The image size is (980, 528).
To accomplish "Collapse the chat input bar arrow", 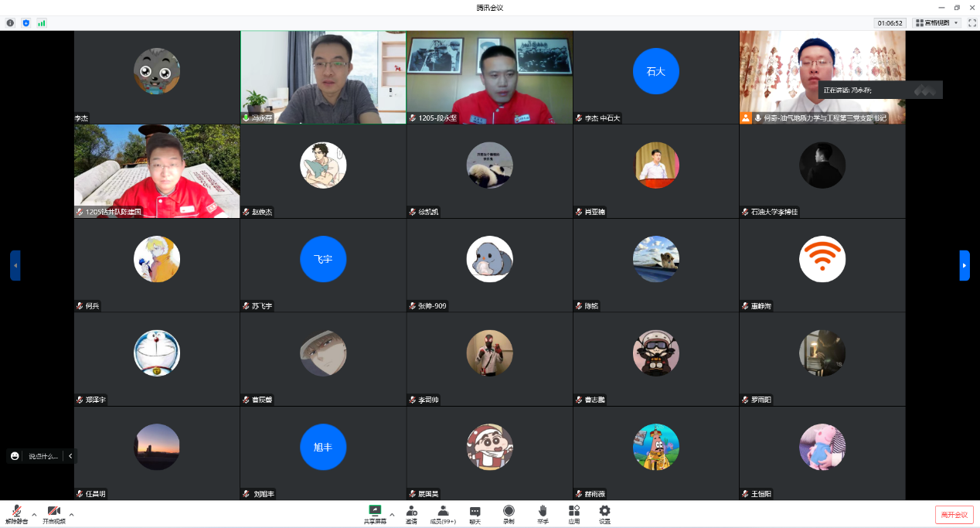I will (x=70, y=456).
